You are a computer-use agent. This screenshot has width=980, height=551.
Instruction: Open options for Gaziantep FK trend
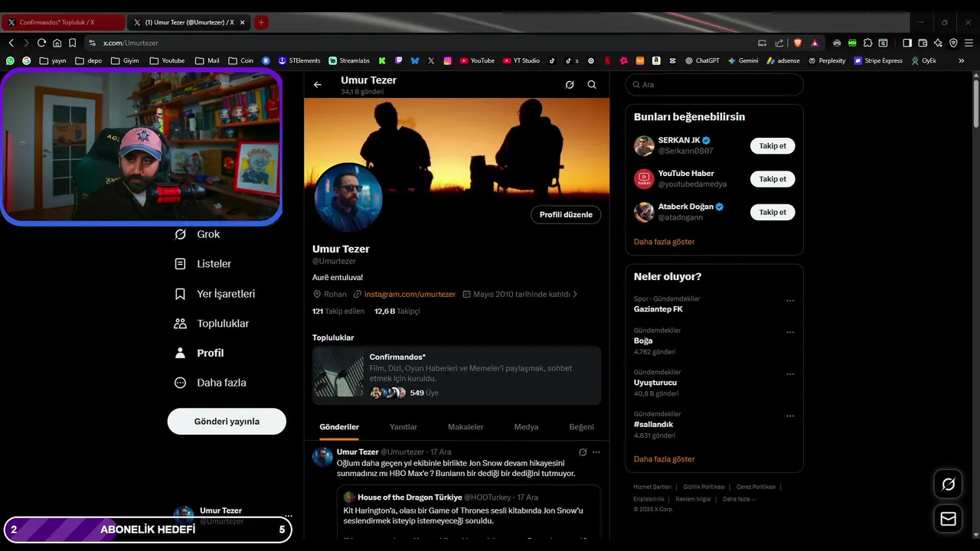tap(790, 301)
